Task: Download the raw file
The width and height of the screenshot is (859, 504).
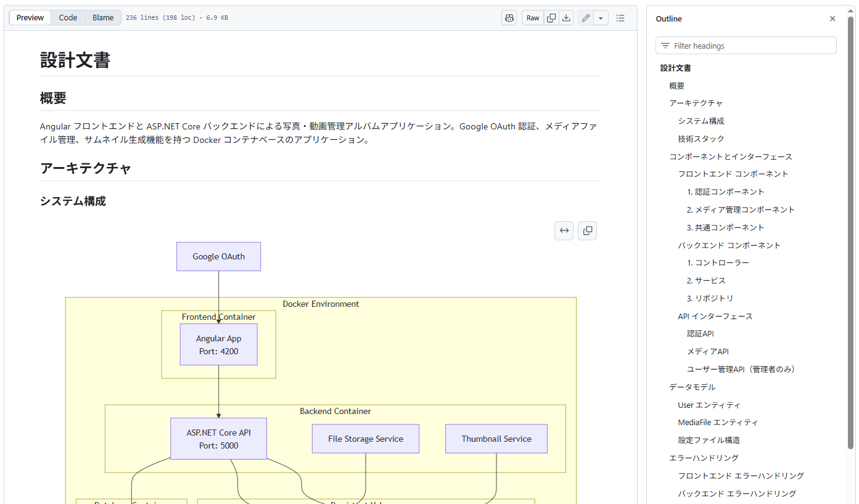Action: coord(566,18)
